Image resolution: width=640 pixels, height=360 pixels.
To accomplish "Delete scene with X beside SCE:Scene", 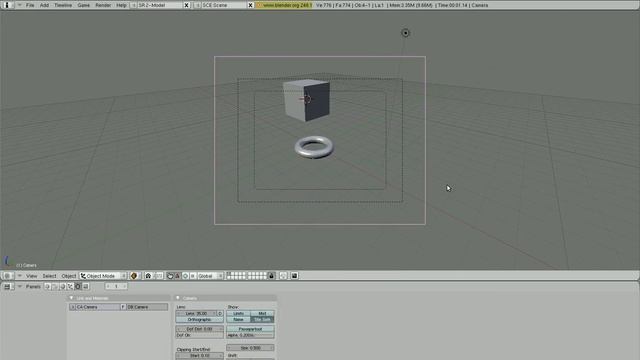I will (251, 5).
